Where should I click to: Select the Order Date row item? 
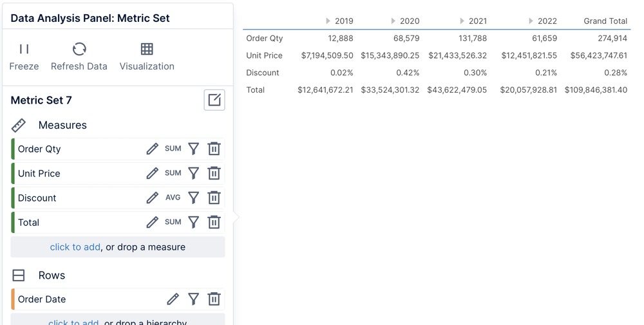[x=118, y=299]
